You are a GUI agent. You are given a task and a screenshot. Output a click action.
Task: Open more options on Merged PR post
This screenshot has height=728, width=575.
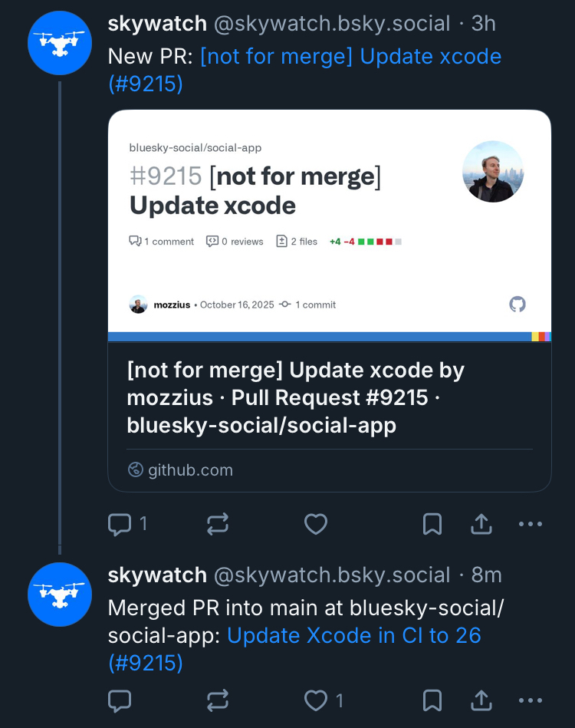[531, 700]
